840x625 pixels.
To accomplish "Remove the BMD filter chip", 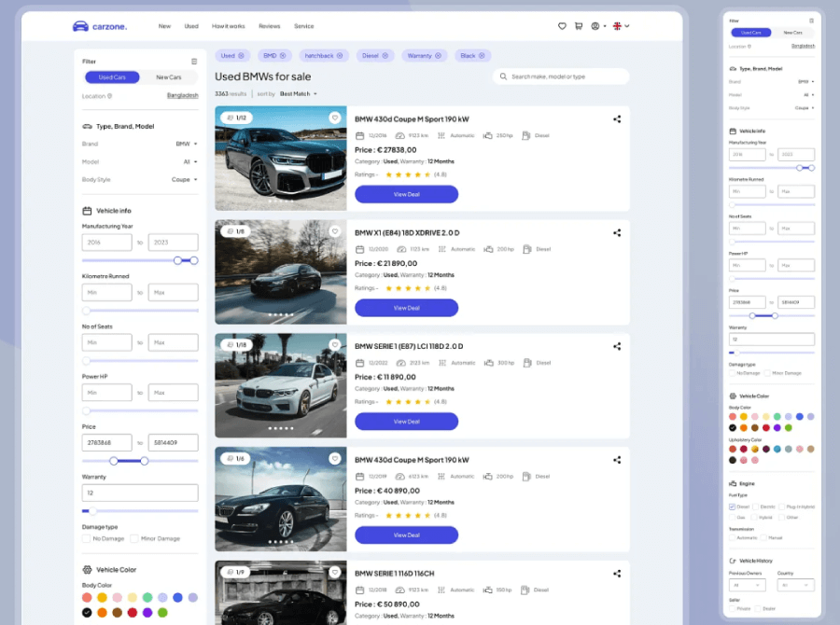I will coord(283,56).
